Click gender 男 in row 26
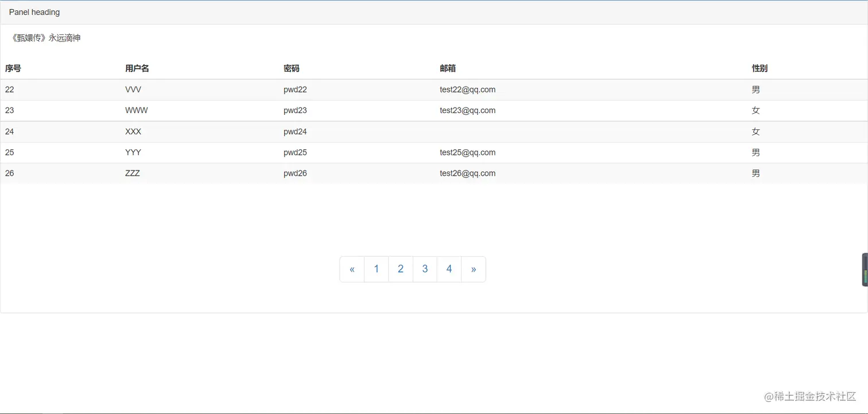868x414 pixels. 755,173
